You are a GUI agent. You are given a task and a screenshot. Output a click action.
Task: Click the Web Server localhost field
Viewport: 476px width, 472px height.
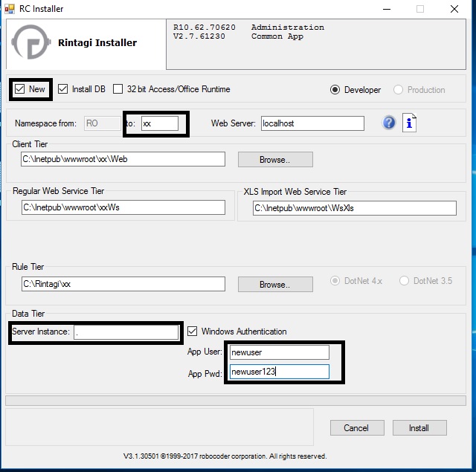(312, 123)
